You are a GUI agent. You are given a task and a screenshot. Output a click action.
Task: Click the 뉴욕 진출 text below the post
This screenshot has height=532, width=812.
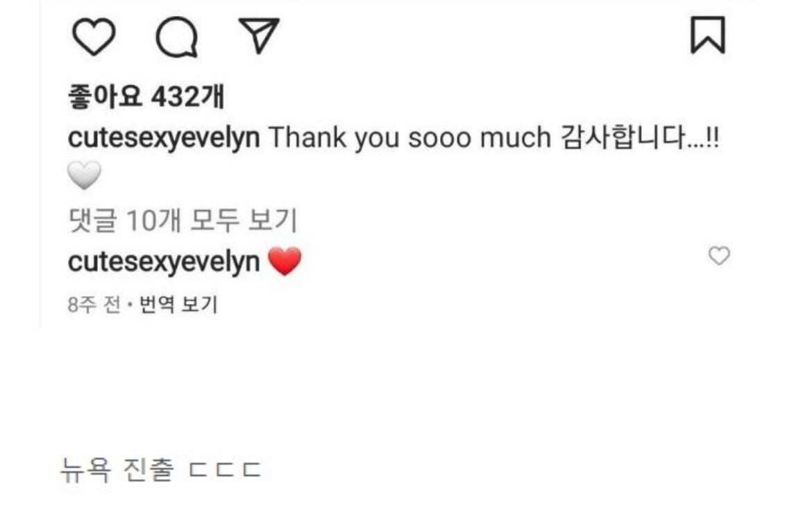coord(117,470)
